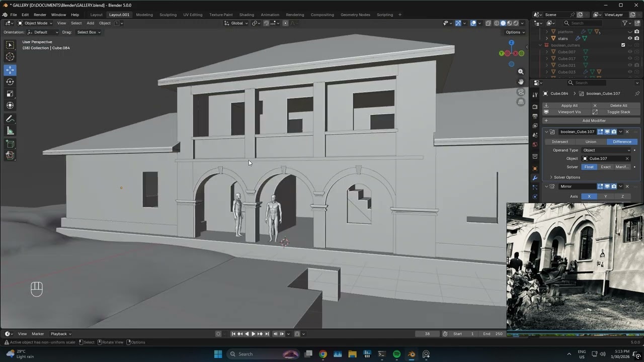Viewport: 644px width, 362px height.
Task: Toggle boolean_Cube.107 render camera icon
Action: (614, 132)
